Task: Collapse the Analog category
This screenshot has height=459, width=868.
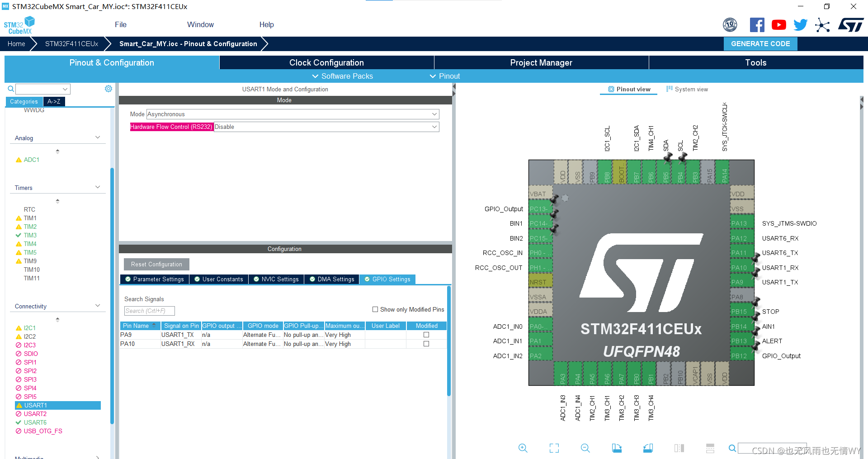Action: 98,137
